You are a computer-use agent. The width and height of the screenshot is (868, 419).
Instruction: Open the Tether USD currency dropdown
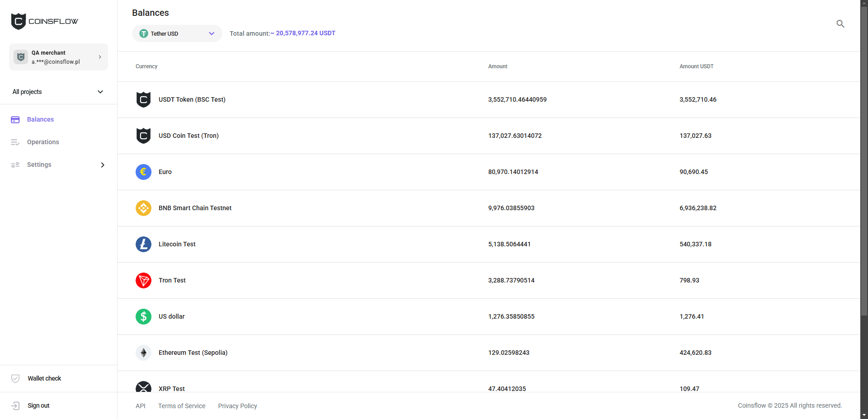click(177, 33)
